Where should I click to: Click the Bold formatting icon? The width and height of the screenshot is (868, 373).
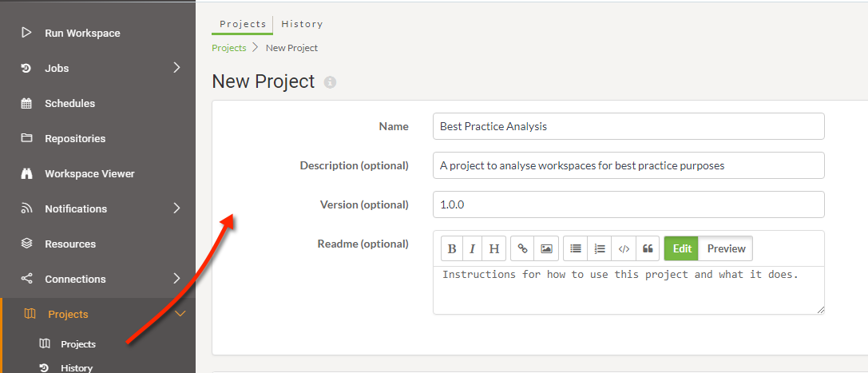(452, 248)
